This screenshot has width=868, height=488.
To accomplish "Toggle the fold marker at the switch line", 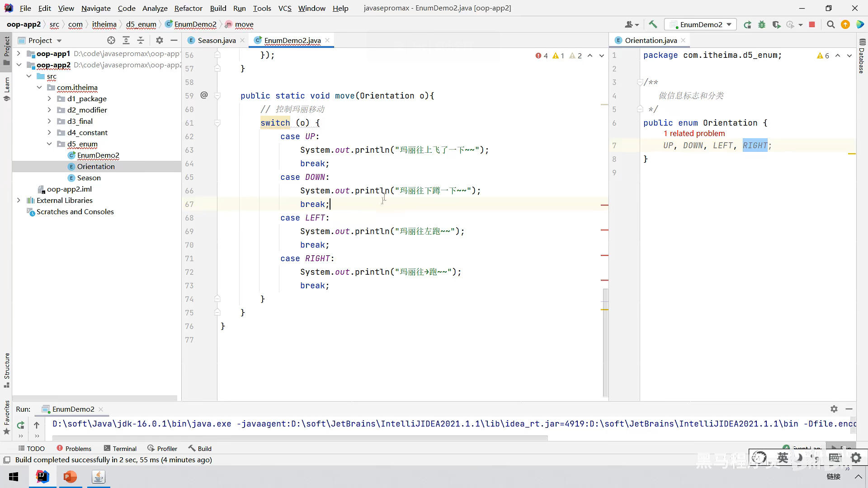I will coord(217,123).
